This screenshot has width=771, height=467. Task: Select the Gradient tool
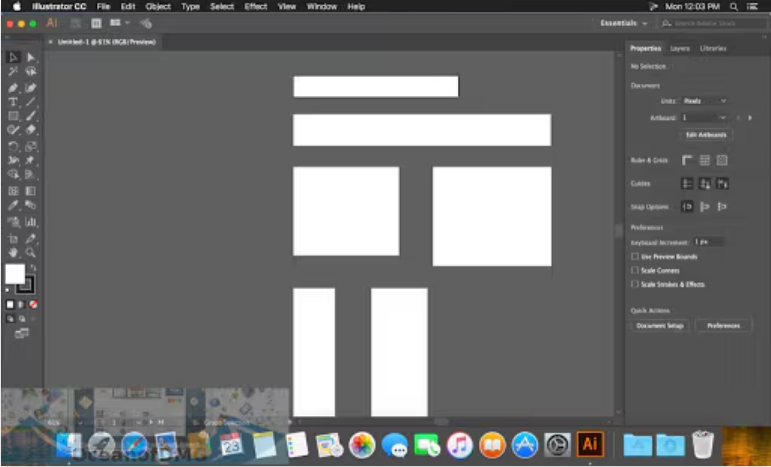pyautogui.click(x=31, y=191)
